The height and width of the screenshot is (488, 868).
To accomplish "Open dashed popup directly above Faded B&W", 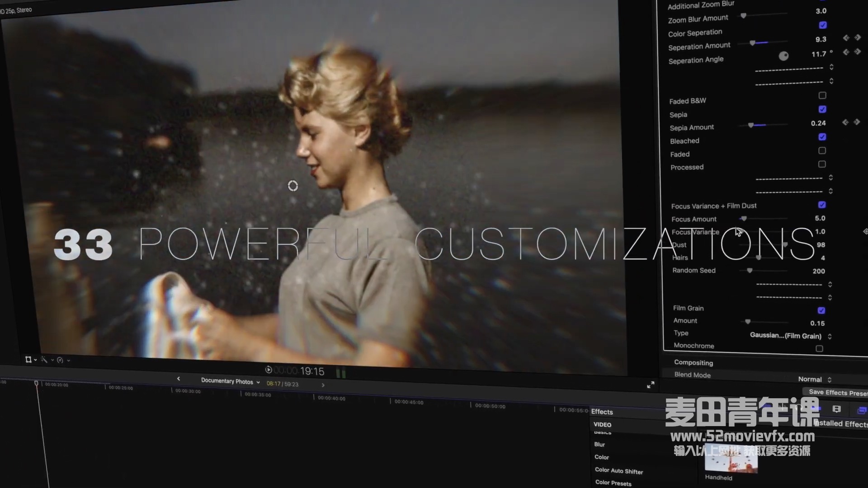I will click(x=794, y=82).
